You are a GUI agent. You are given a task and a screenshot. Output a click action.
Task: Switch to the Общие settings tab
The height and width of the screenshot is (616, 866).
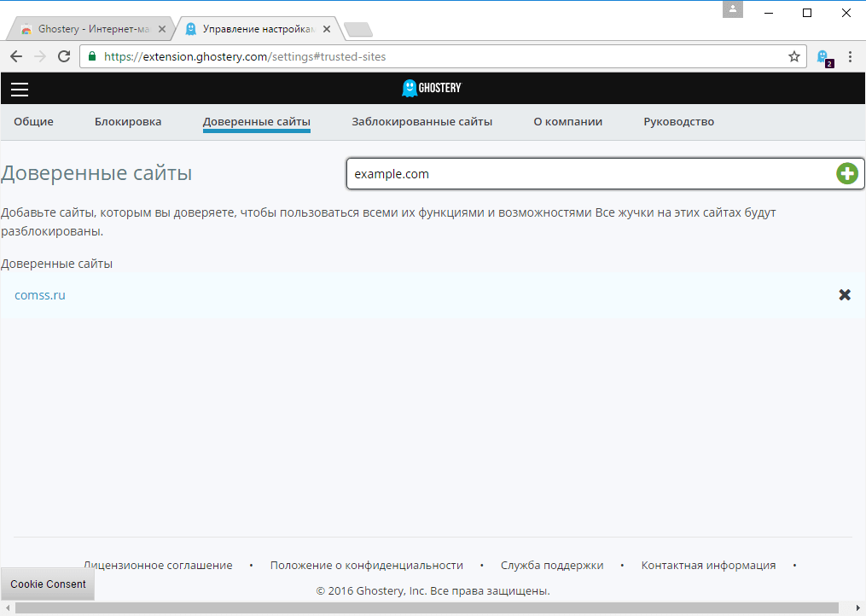tap(33, 121)
